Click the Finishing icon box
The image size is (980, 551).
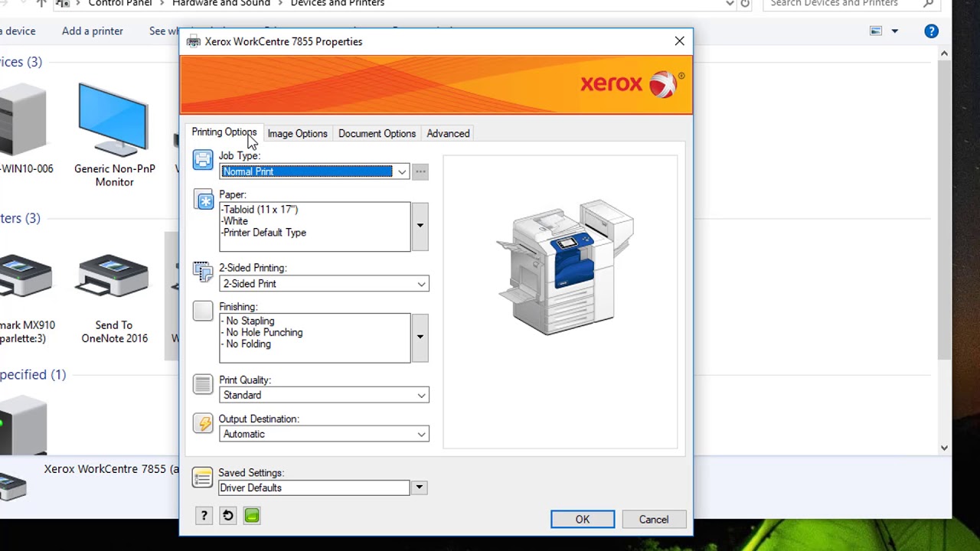(203, 311)
